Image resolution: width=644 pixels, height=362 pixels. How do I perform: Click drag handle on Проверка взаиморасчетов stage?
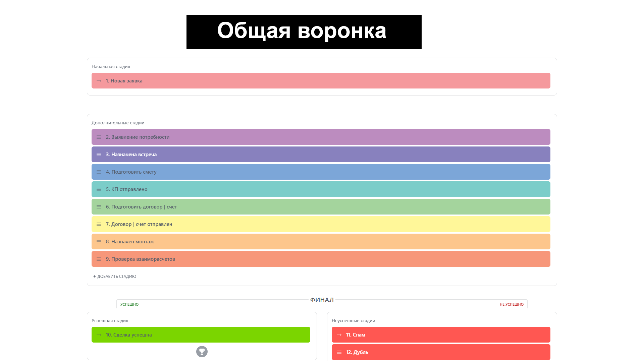click(99, 259)
